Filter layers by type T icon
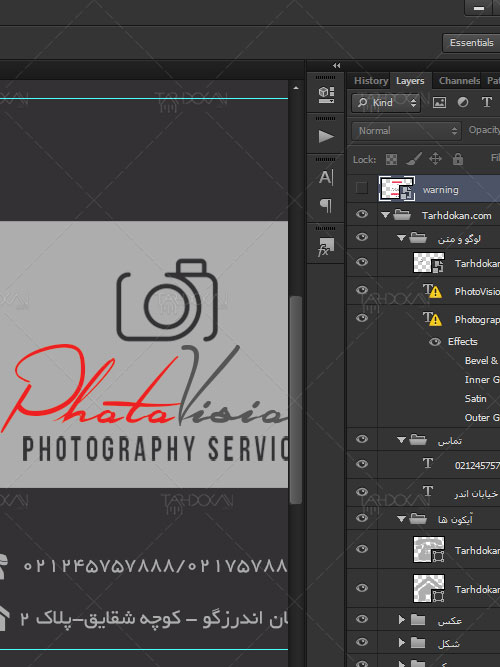The height and width of the screenshot is (667, 500). tap(486, 102)
